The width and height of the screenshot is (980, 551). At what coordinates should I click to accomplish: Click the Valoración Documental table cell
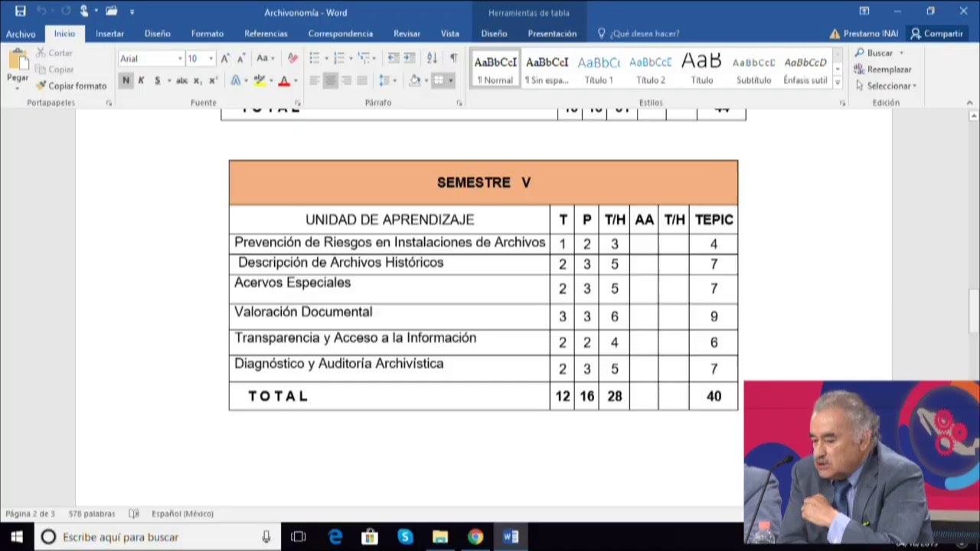click(389, 315)
